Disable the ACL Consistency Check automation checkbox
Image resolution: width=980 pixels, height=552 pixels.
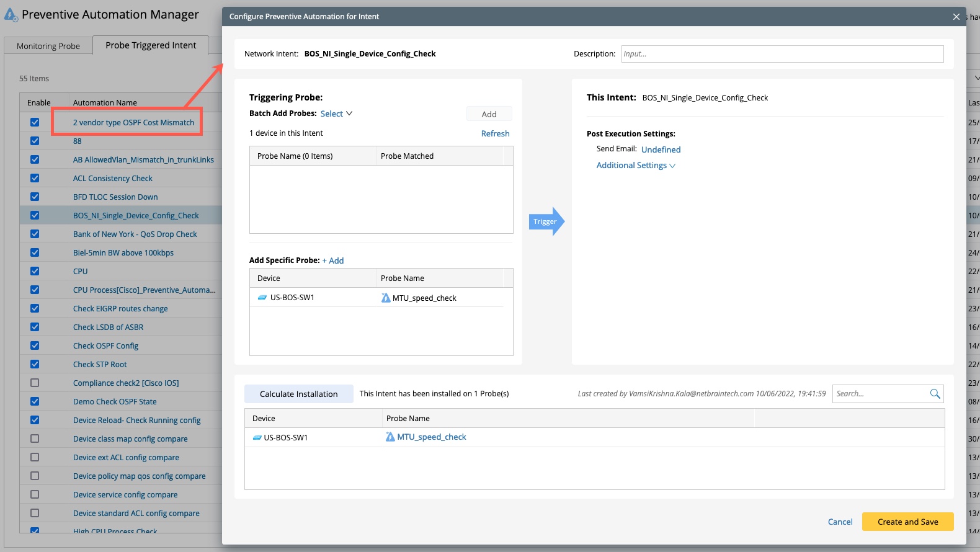(35, 178)
